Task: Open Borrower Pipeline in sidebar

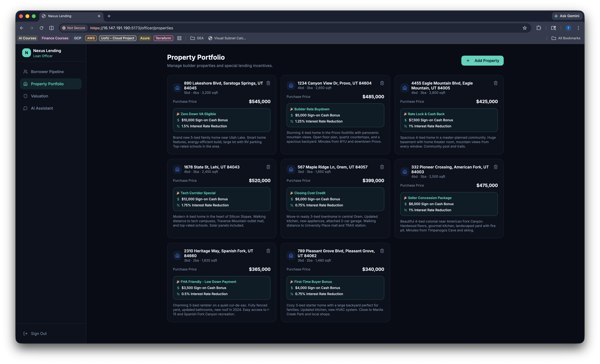Action: tap(47, 72)
